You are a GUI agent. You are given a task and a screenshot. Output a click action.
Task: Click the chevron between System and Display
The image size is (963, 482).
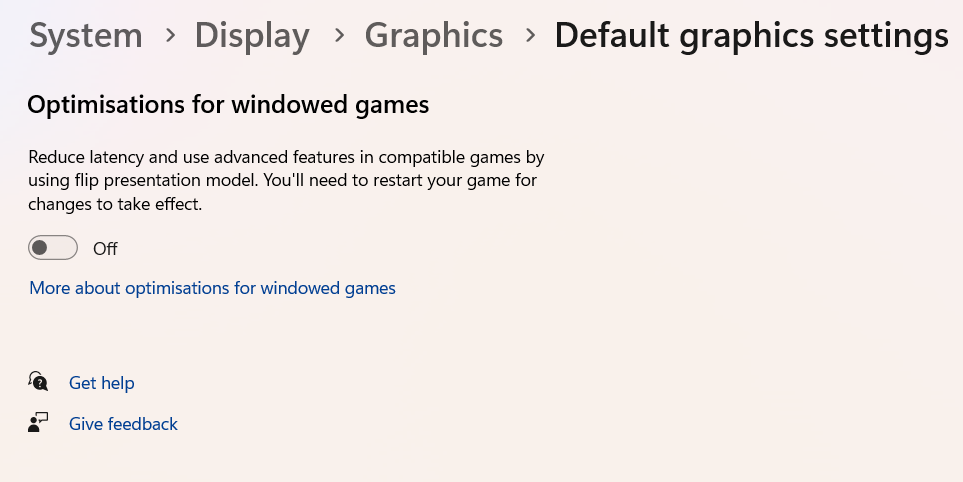click(x=170, y=35)
